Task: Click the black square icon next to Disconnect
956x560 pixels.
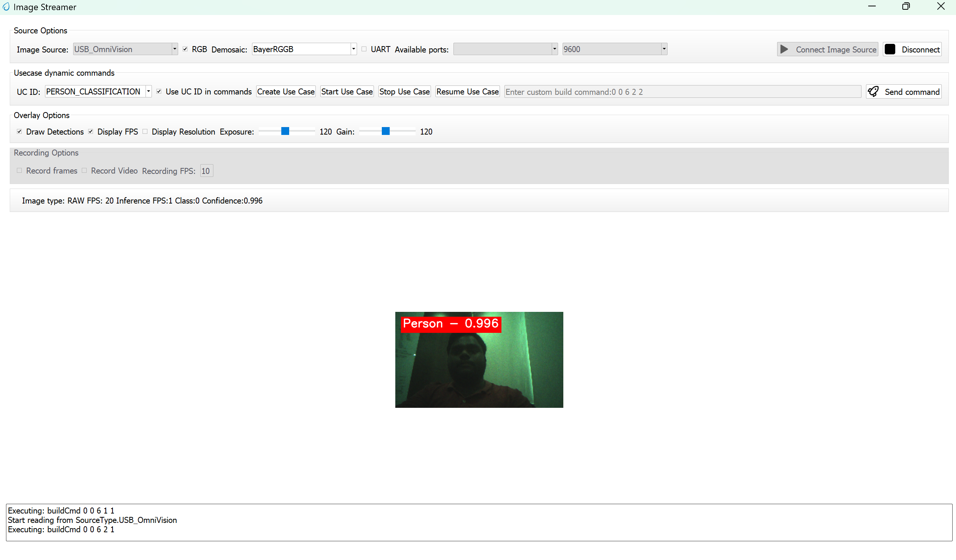Action: tap(890, 49)
